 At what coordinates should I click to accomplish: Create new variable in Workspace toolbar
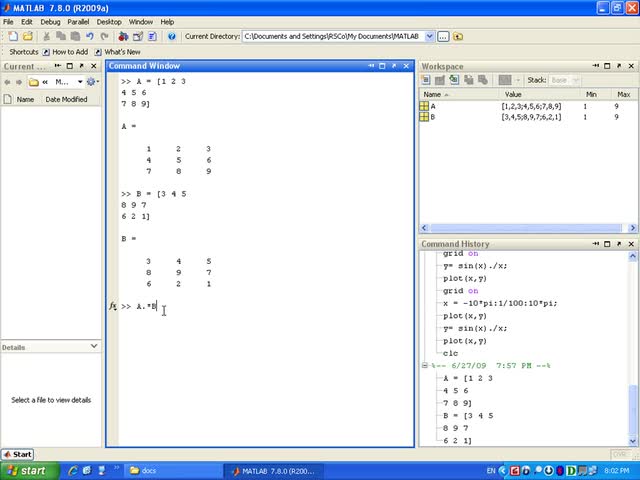pos(425,80)
